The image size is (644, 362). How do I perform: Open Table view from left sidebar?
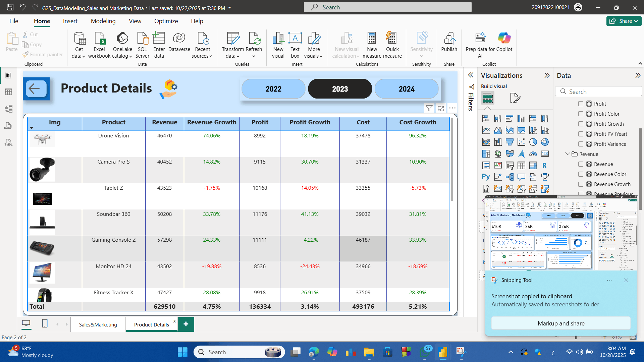click(8, 92)
